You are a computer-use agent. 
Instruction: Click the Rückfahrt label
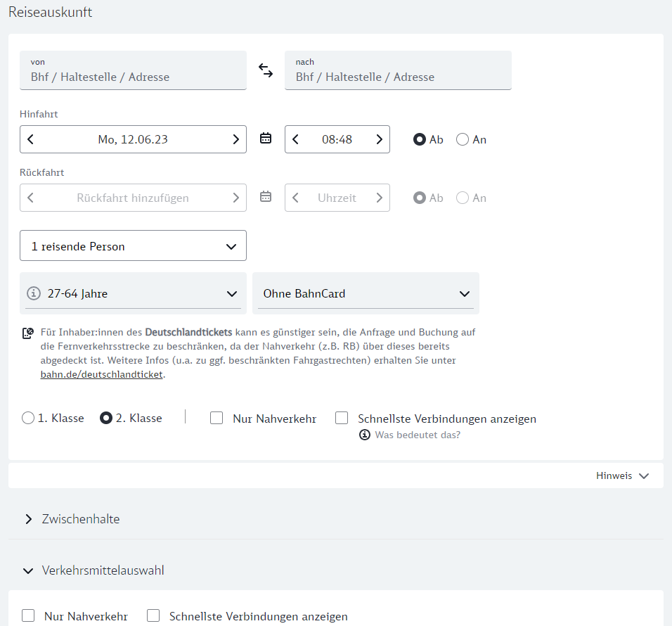pos(41,172)
